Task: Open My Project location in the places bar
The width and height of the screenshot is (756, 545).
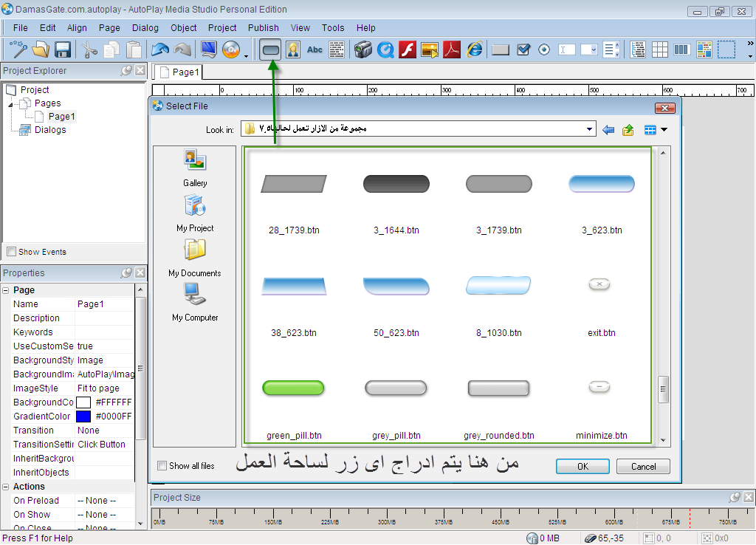Action: click(x=195, y=213)
